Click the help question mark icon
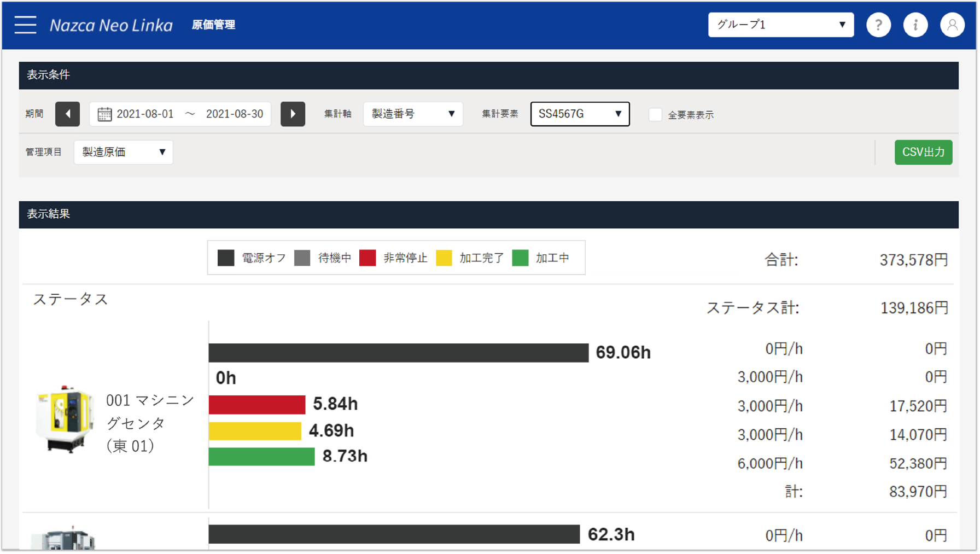Viewport: 980px width, 554px height. 878,24
